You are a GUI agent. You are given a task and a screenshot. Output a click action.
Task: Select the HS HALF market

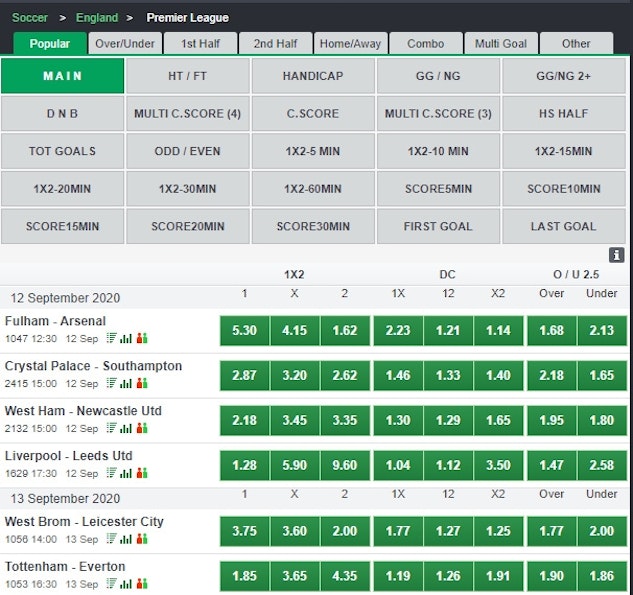(564, 113)
